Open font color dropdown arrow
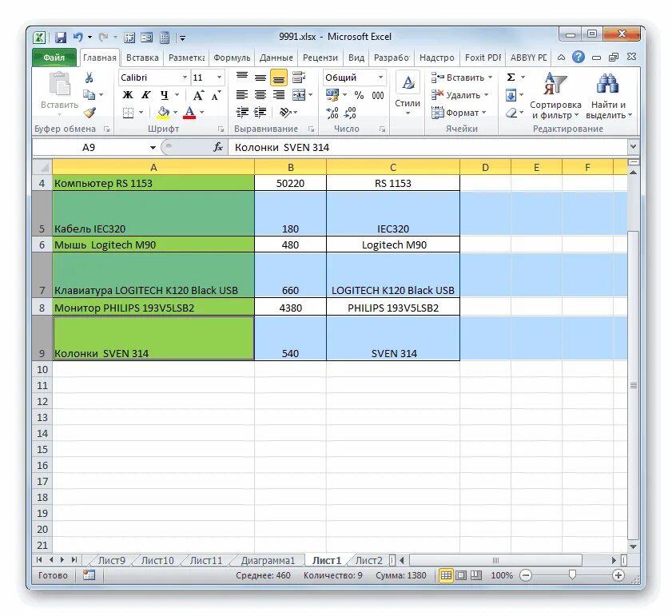The width and height of the screenshot is (672, 616). point(201,113)
